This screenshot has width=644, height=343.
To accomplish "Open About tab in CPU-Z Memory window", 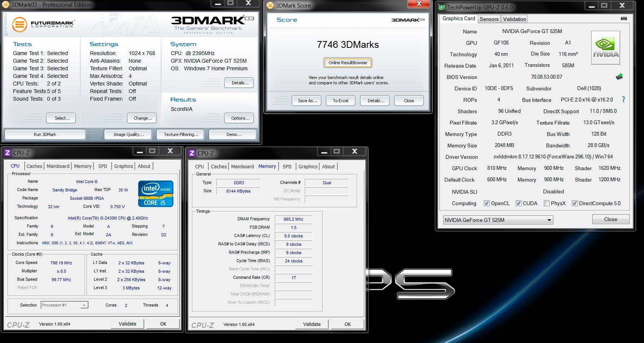I will 329,166.
